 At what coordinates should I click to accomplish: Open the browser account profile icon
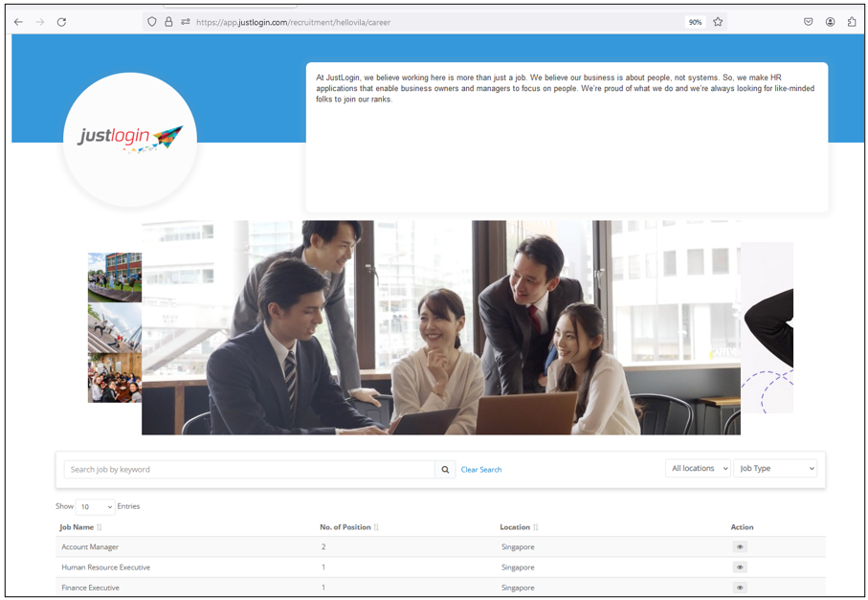point(831,22)
